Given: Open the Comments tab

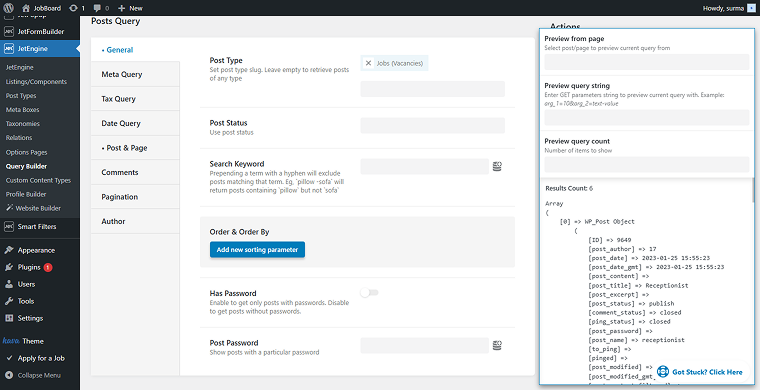Looking at the screenshot, I should click(x=135, y=172).
